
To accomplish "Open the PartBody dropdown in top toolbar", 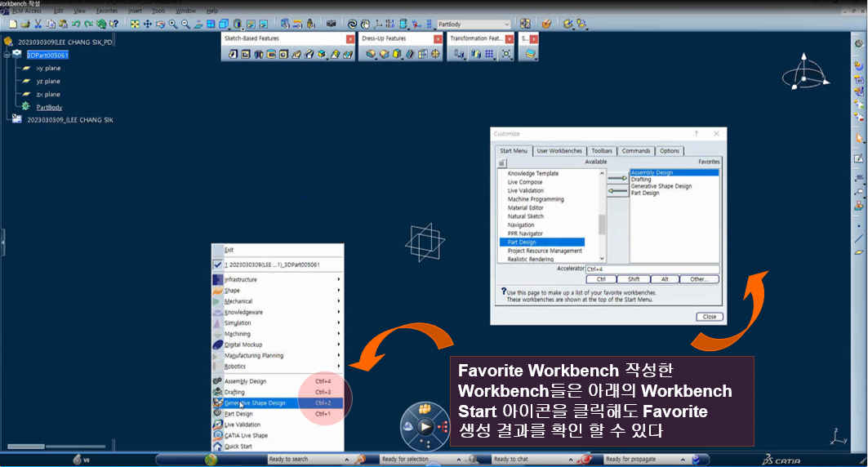I will point(506,24).
